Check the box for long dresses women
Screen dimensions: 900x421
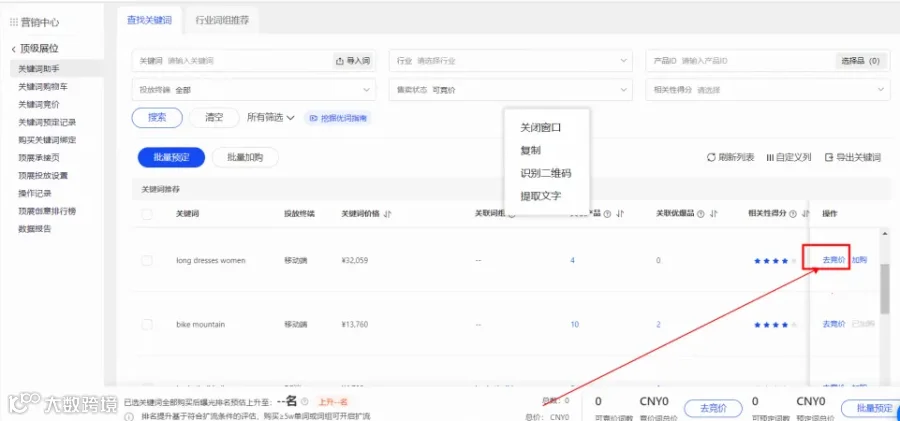point(147,260)
